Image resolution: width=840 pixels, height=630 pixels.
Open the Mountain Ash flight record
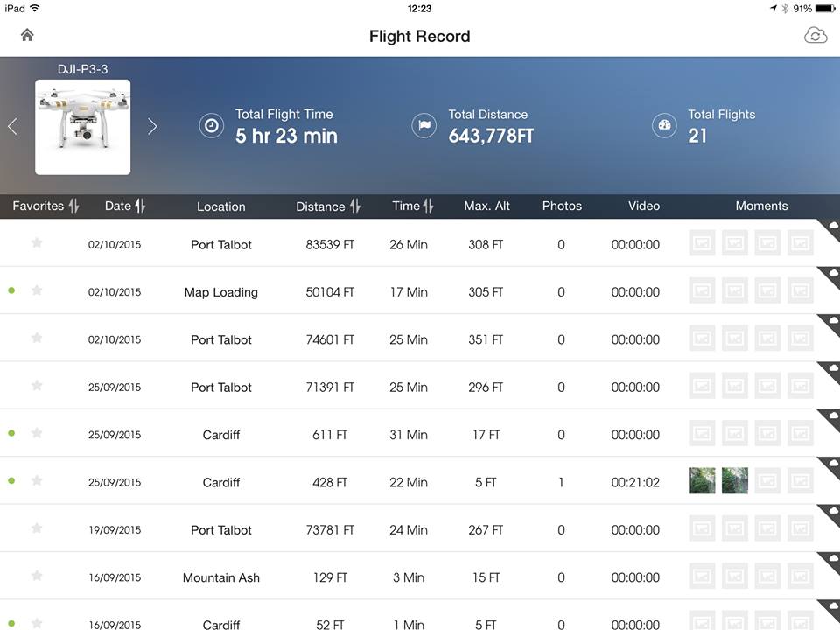point(420,576)
